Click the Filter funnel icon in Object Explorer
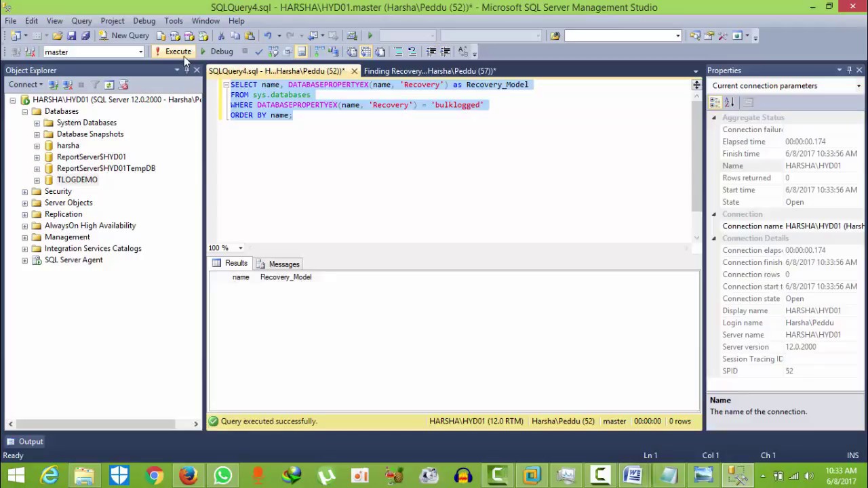The height and width of the screenshot is (488, 868). pyautogui.click(x=95, y=85)
